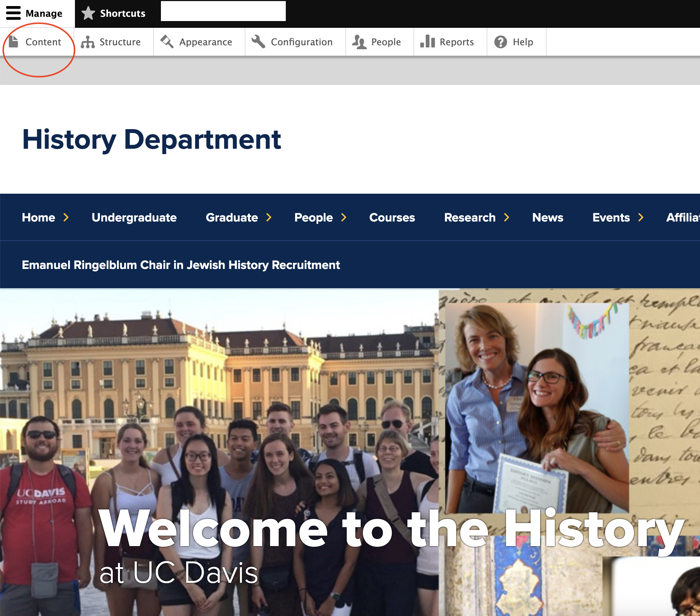Open the Graduate nav link

pos(232,218)
